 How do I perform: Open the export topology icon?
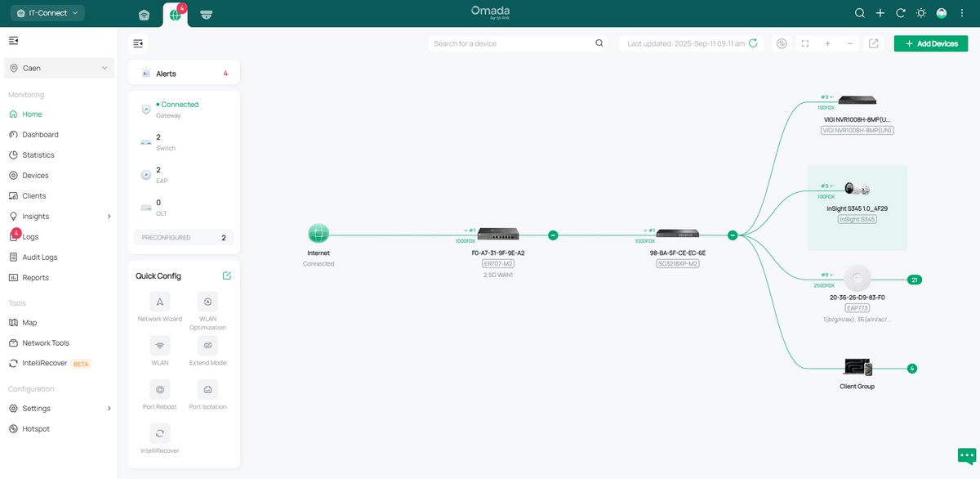(x=873, y=43)
